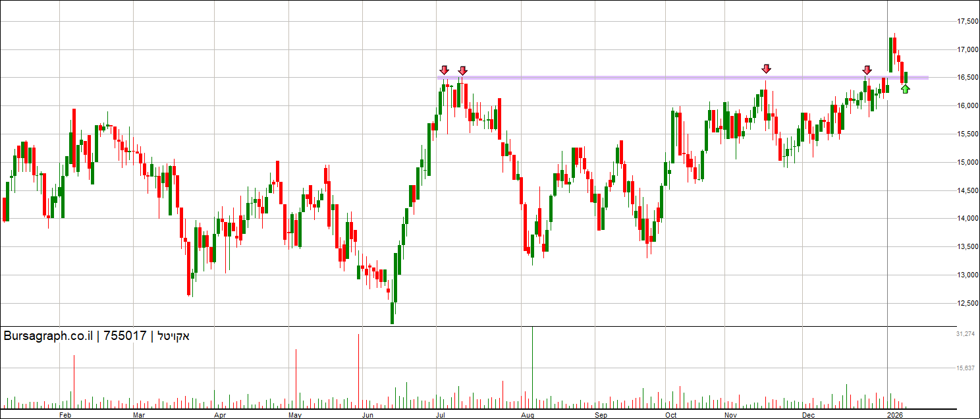
Task: Click the 16,500 price axis label
Action: (x=966, y=78)
